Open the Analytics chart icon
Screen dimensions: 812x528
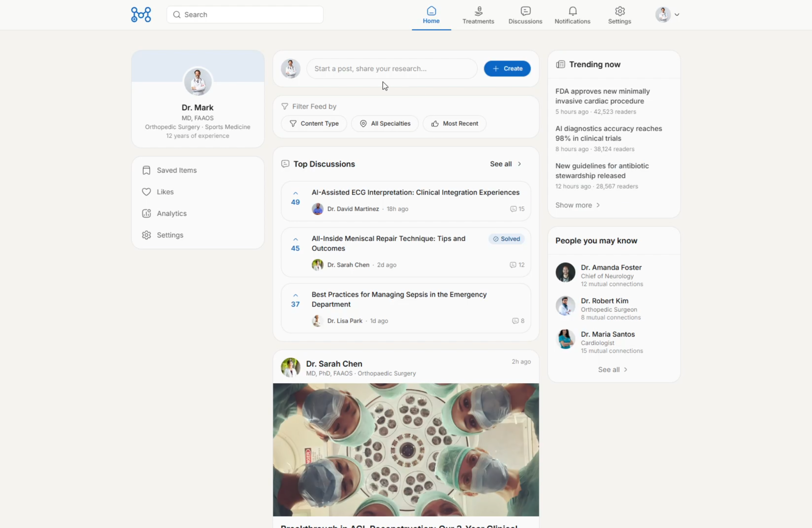tap(146, 213)
